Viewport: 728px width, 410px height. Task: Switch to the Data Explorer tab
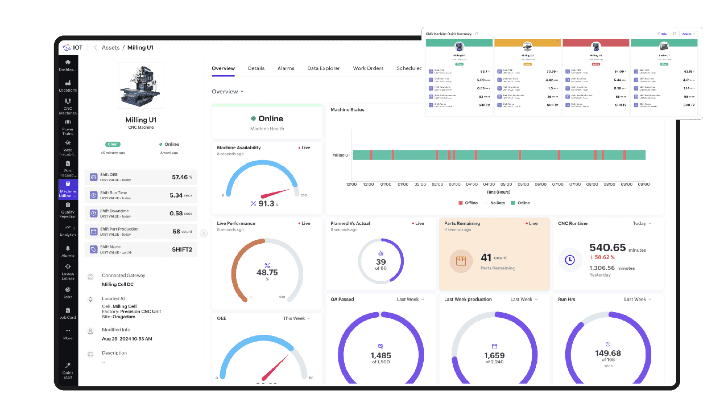324,68
